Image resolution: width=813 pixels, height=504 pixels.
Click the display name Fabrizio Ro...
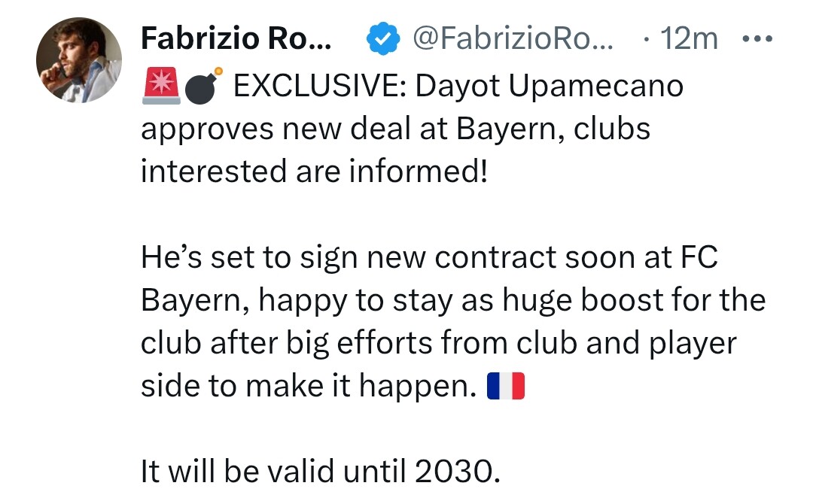(235, 38)
